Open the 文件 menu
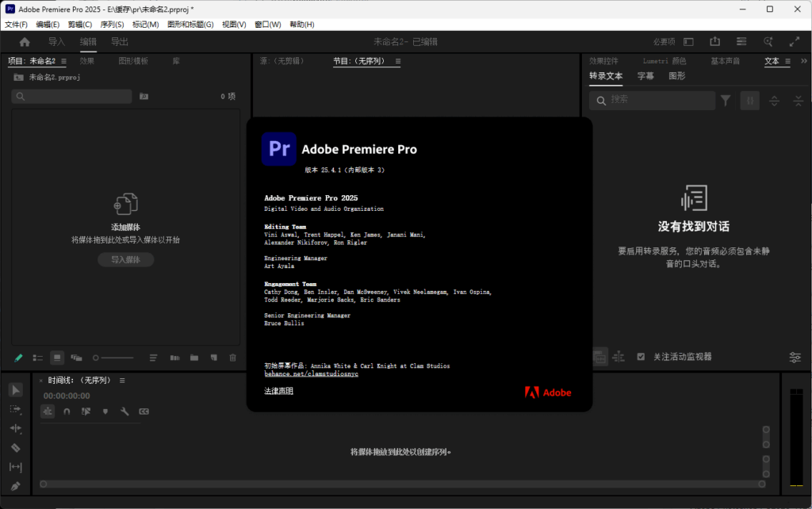812x509 pixels. 16,24
